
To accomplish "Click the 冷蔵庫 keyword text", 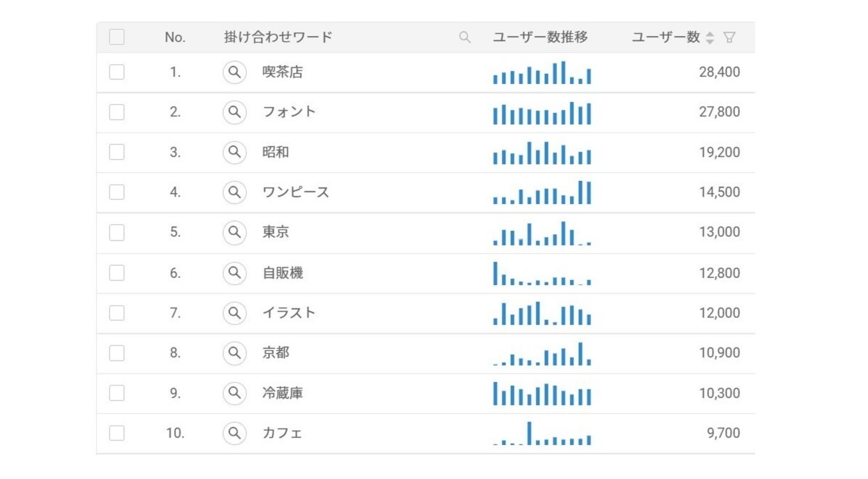I will point(283,394).
